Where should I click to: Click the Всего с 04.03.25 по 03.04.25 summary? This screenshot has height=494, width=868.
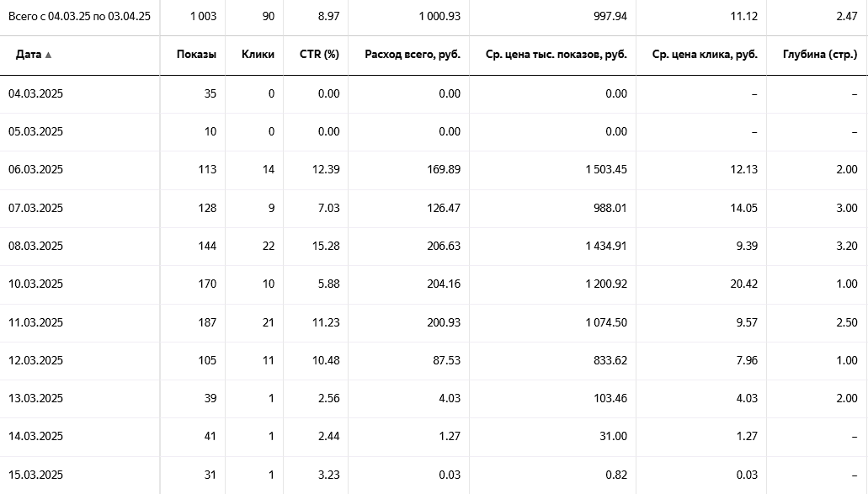(x=79, y=16)
